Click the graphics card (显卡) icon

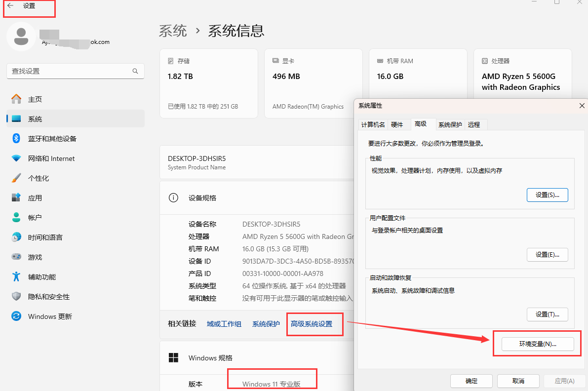click(x=275, y=61)
